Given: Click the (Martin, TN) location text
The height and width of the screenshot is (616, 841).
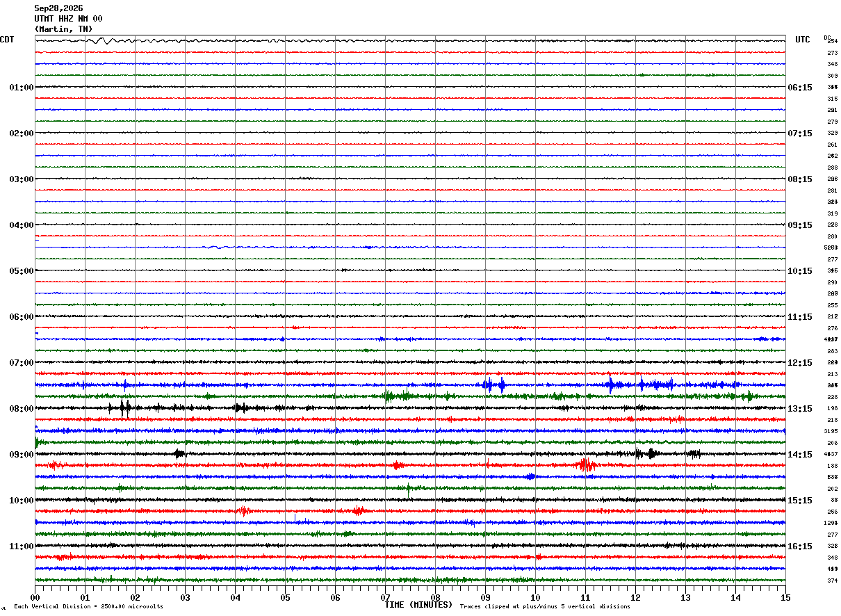Looking at the screenshot, I should [x=63, y=29].
